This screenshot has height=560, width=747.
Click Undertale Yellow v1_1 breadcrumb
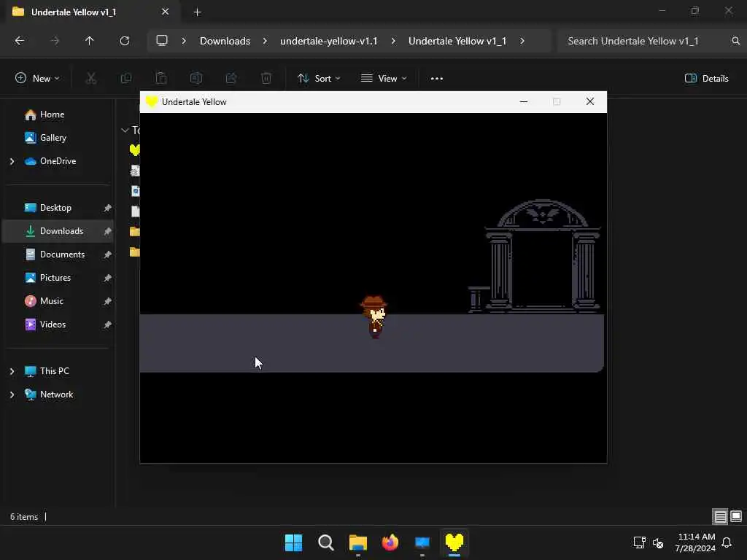tap(457, 41)
